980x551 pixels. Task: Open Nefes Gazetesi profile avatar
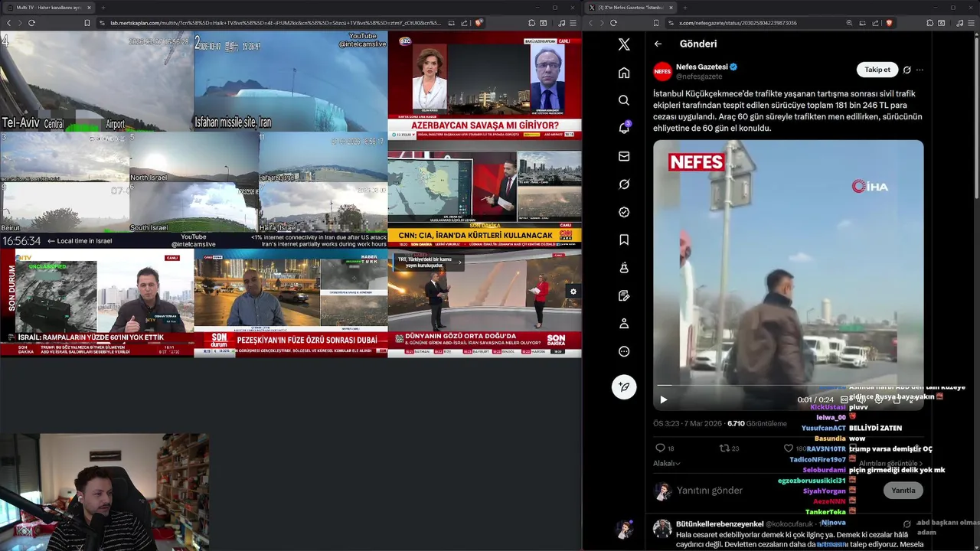click(x=662, y=71)
